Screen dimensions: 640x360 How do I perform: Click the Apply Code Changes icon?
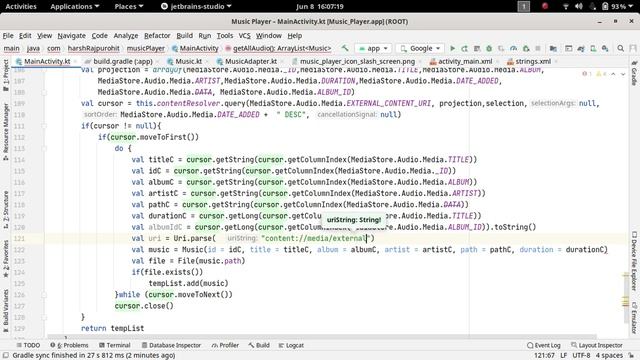coord(477,48)
